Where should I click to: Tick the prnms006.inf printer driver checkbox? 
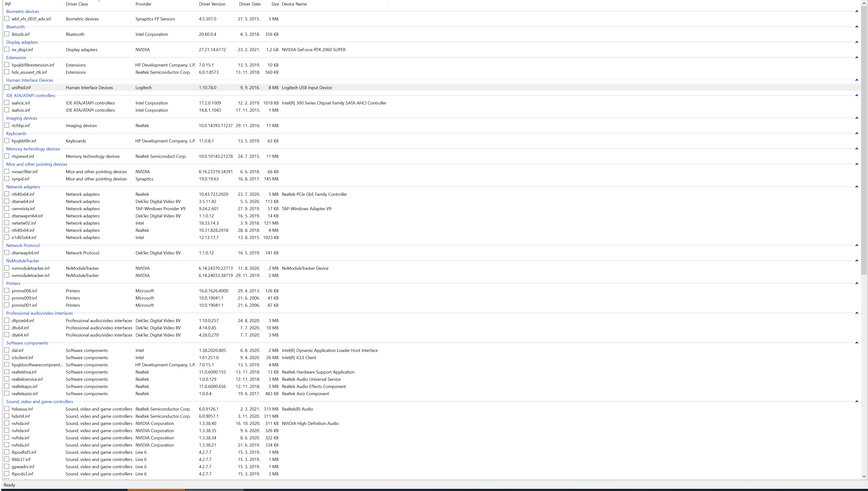[x=7, y=290]
